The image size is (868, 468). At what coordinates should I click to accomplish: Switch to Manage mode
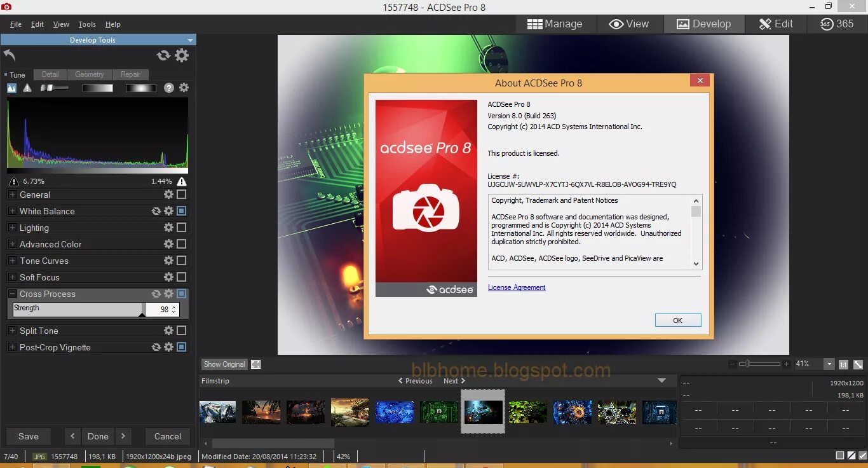click(x=555, y=24)
